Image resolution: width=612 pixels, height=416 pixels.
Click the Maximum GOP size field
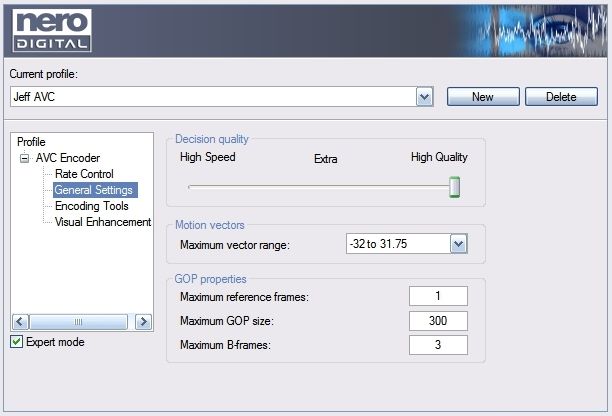pos(438,321)
